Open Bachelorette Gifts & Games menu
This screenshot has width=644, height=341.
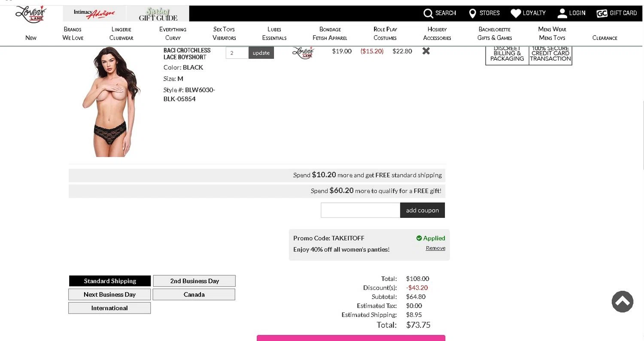pos(495,33)
